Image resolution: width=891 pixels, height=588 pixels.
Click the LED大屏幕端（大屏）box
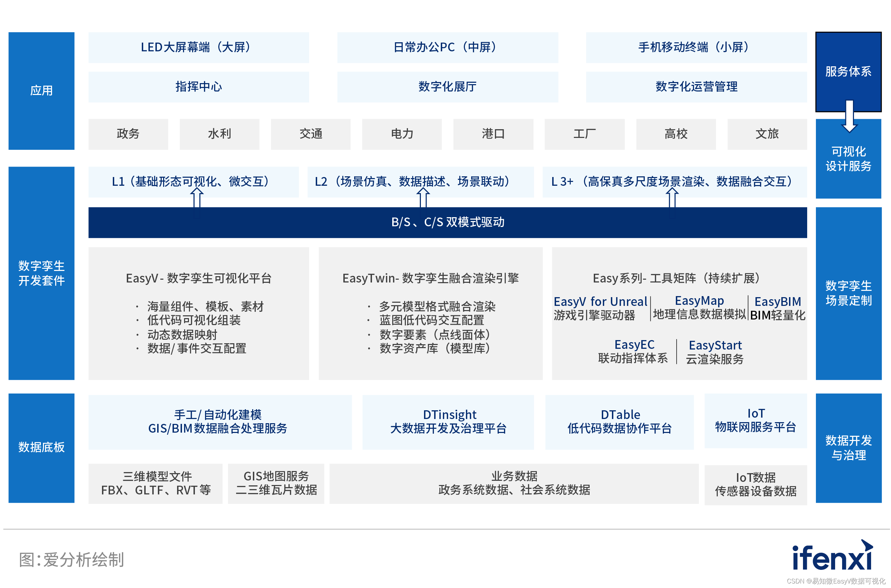tap(198, 47)
